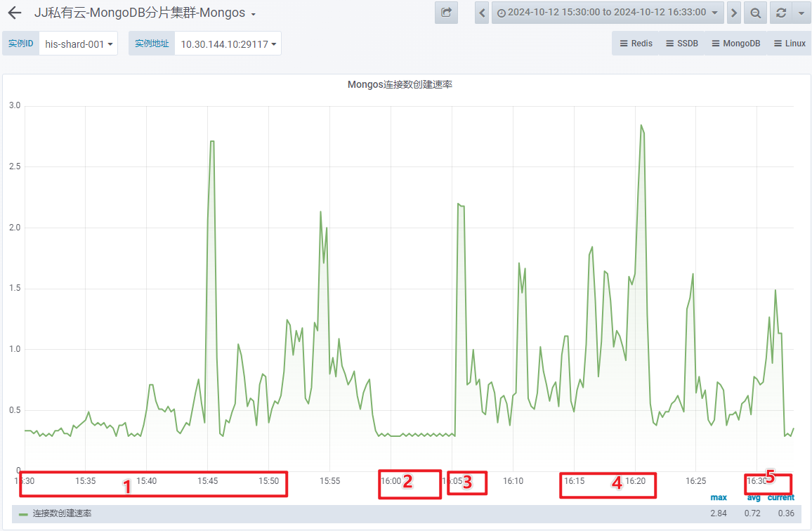Click the back arrow icon
The height and width of the screenshot is (531, 812).
(15, 13)
